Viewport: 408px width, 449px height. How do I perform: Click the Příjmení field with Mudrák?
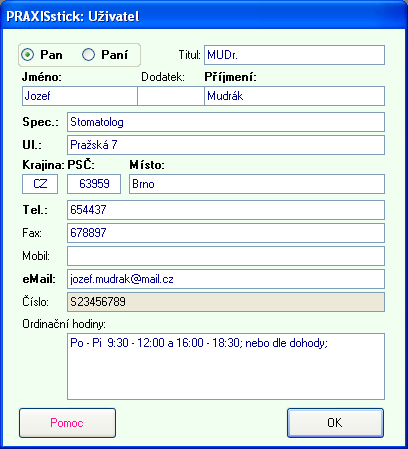click(294, 96)
